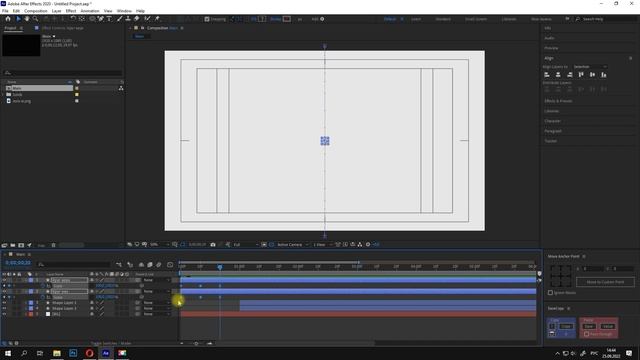Open parent dropdown for BG layer
Screen dimensions: 640x360
pos(156,314)
